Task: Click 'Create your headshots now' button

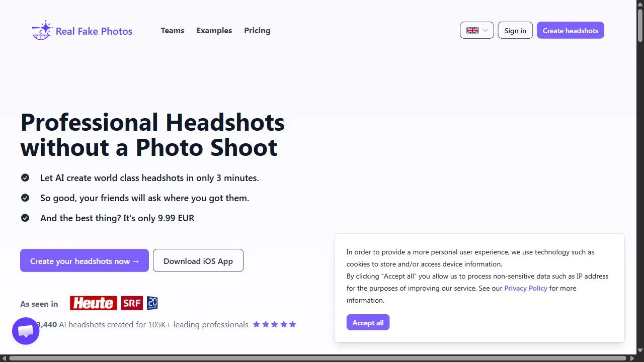Action: click(85, 260)
